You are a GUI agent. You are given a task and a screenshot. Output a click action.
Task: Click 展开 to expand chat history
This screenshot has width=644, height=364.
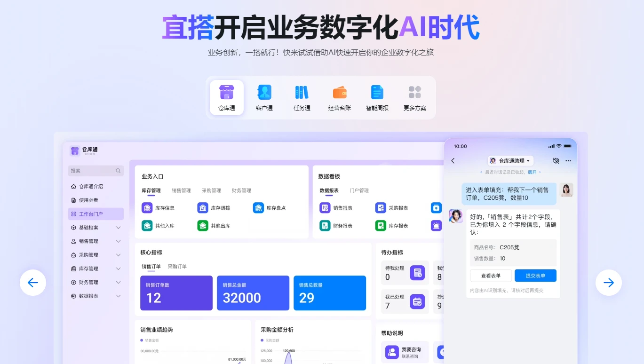(532, 172)
